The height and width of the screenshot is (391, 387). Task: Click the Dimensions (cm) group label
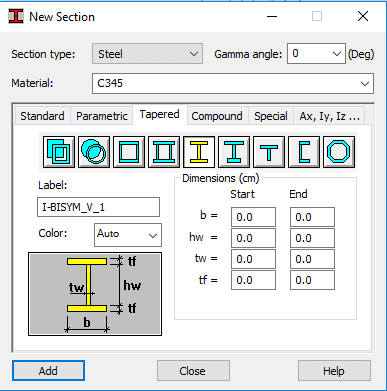pos(221,178)
